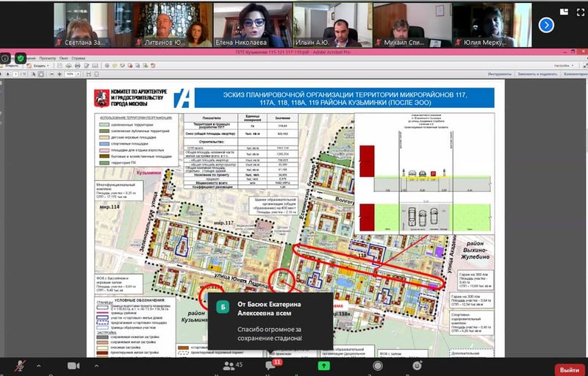Click Print icon in Acrobat toolbar
The height and width of the screenshot is (376, 588).
click(78, 65)
